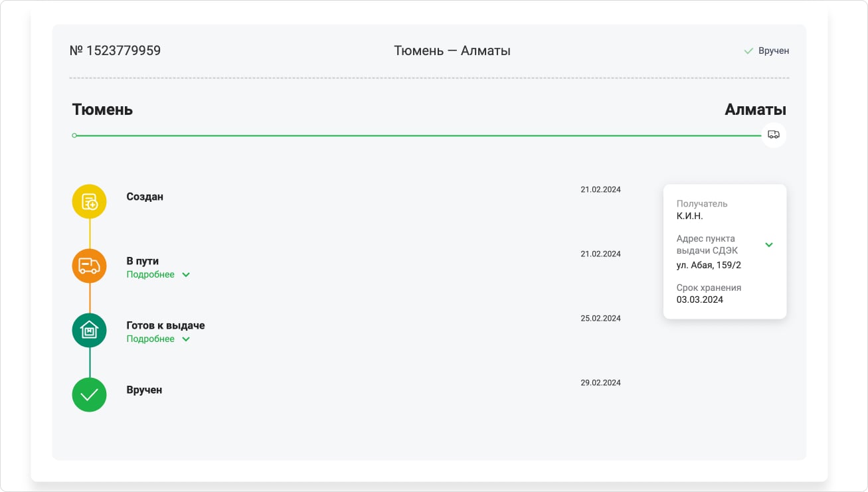Image resolution: width=868 pixels, height=492 pixels.
Task: Click the start circle of route line
Action: (x=74, y=135)
